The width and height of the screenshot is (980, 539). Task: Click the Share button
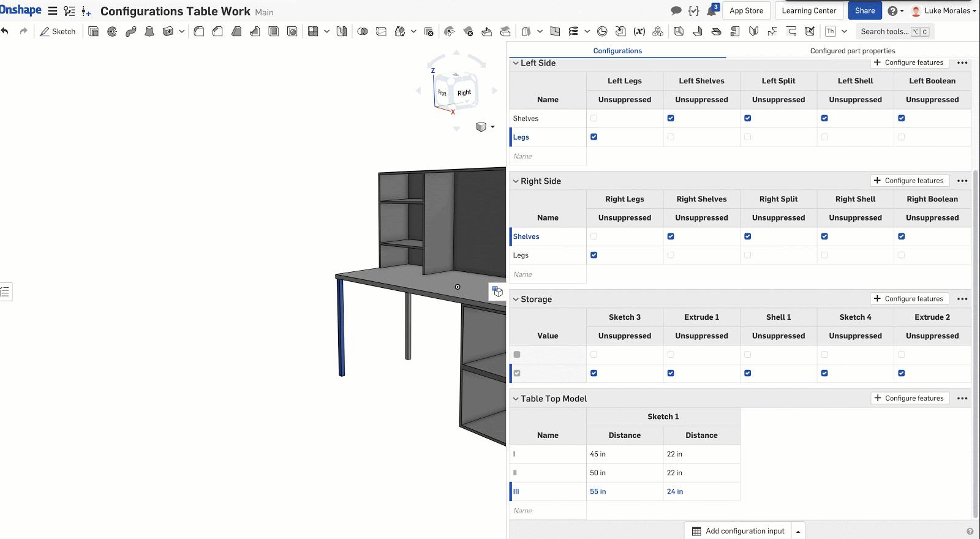[x=864, y=10]
